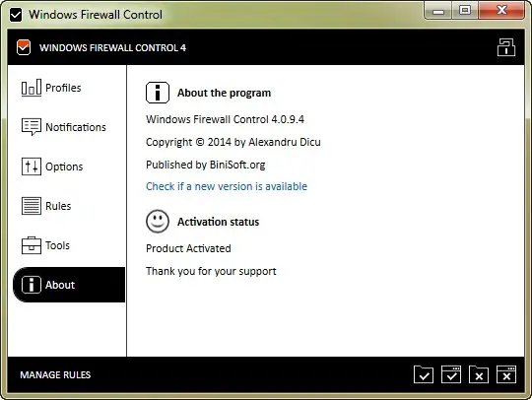Click the Tools briefcase icon
Image resolution: width=532 pixels, height=400 pixels.
click(32, 245)
